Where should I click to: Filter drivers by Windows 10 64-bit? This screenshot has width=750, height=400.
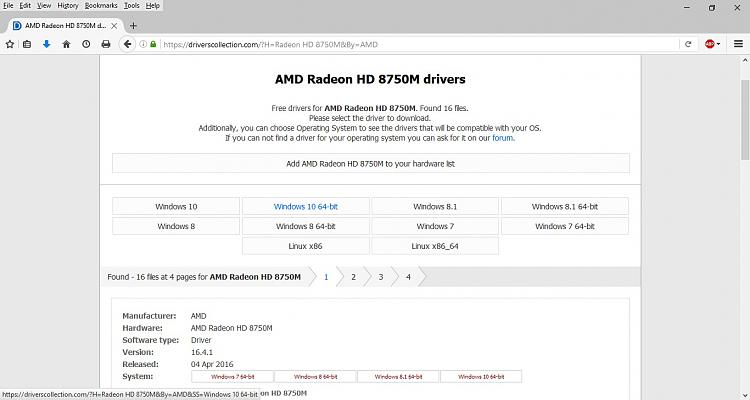pyautogui.click(x=306, y=207)
